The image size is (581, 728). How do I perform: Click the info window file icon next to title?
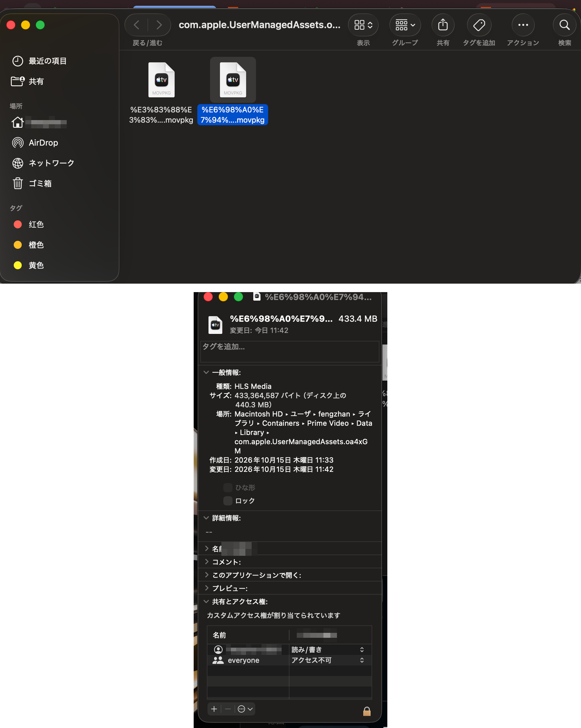click(215, 325)
